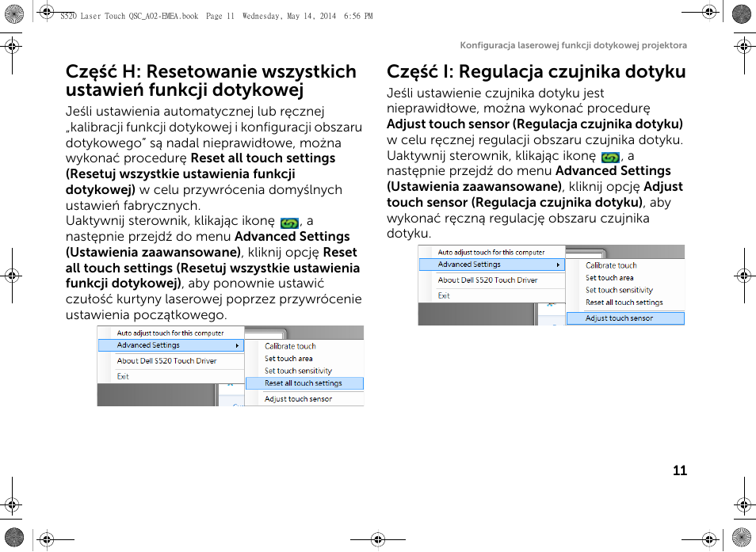Click the green driver icon in Część I text
Screen dimensions: 756x552
click(610, 158)
